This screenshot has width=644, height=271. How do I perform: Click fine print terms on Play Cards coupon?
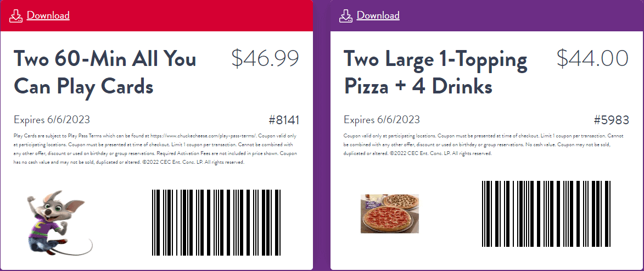tap(156, 148)
